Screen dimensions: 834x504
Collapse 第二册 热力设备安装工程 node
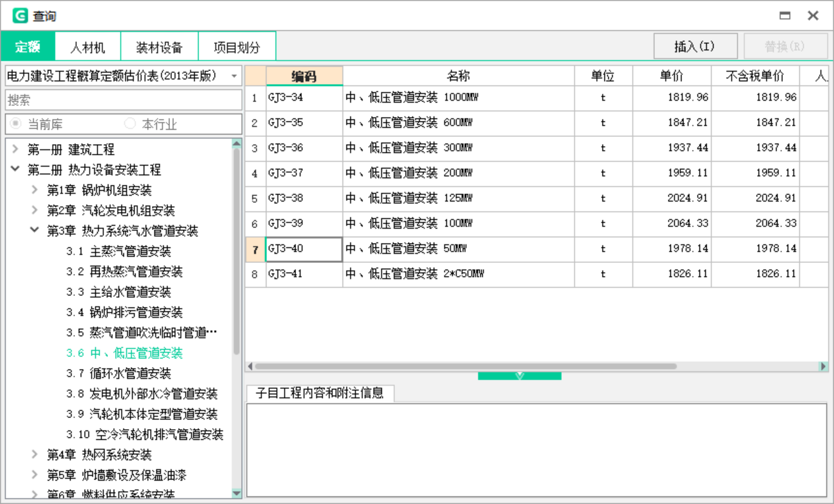tap(16, 169)
